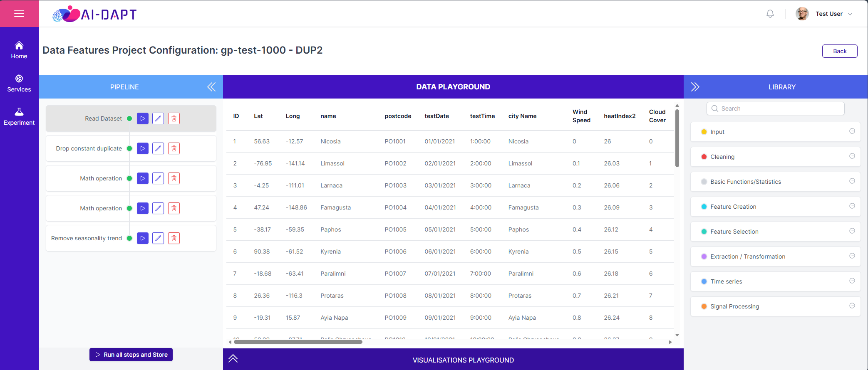Image resolution: width=868 pixels, height=370 pixels.
Task: Click Run all steps and Store
Action: coord(131,355)
